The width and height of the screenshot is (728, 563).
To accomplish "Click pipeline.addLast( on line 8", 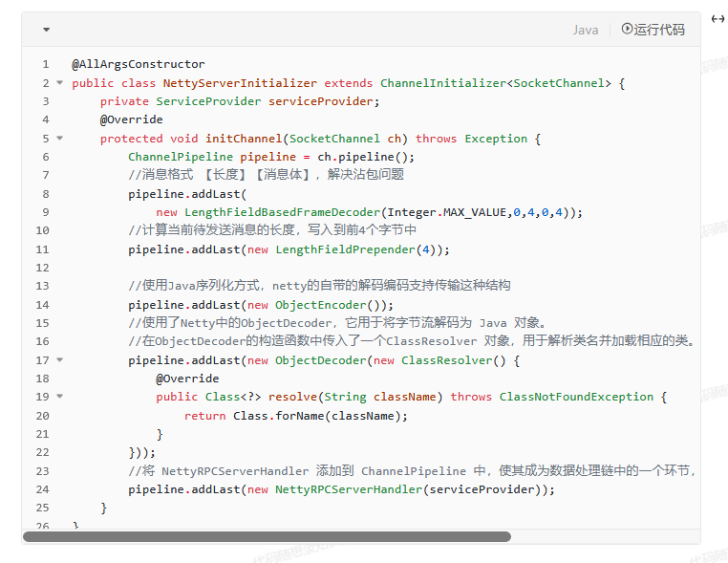I will click(187, 194).
